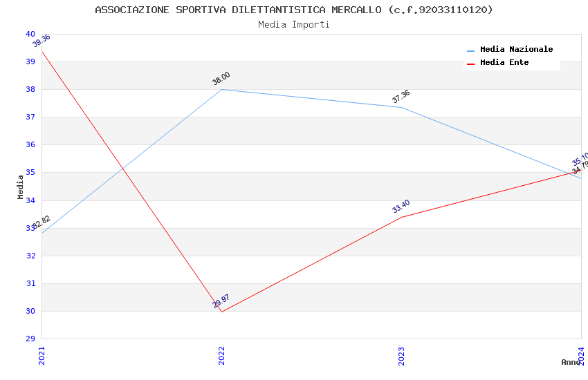Click the red Media Ente legend line swatch
Viewport: 588px width, 380px height.
(x=471, y=64)
